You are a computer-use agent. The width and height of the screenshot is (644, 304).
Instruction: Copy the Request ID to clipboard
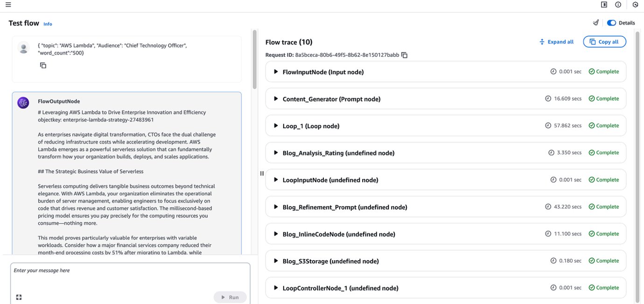coord(405,55)
